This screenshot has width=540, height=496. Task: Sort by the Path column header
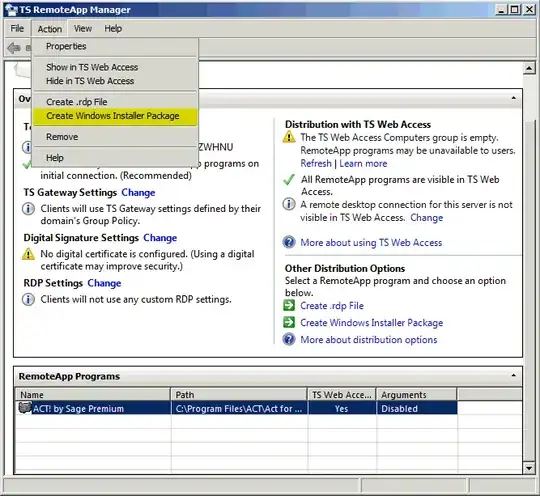(x=239, y=395)
